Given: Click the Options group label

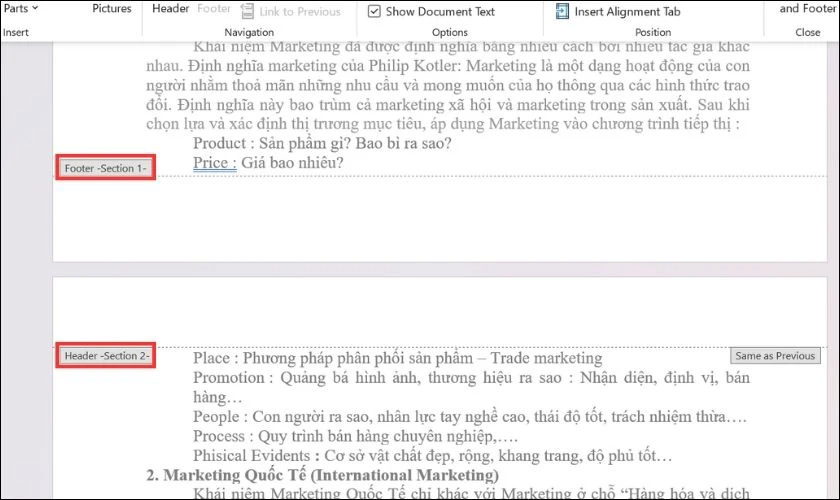Looking at the screenshot, I should (x=449, y=32).
